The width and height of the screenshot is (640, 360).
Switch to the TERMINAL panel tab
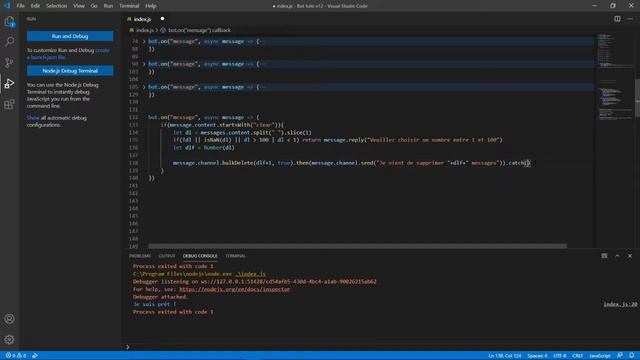coord(236,256)
